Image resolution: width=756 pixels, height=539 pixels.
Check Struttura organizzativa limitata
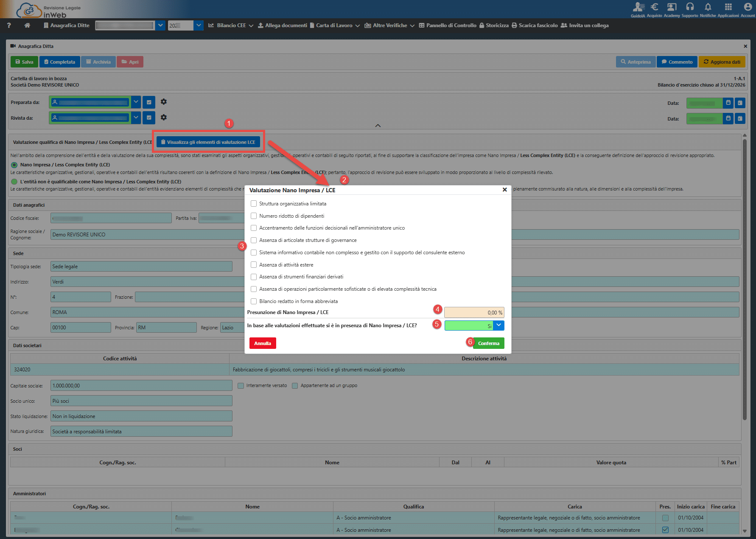[x=254, y=204]
